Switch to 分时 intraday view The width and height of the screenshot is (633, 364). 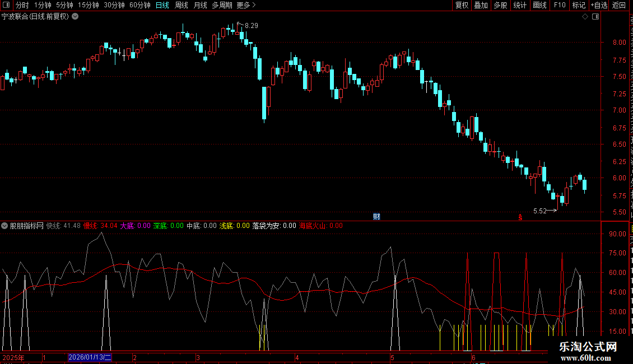(22, 5)
